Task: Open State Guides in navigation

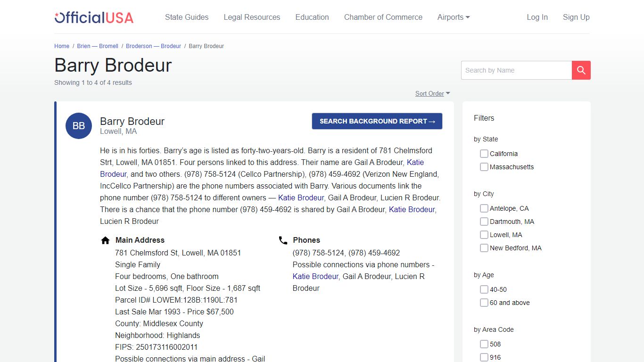Action: point(187,17)
